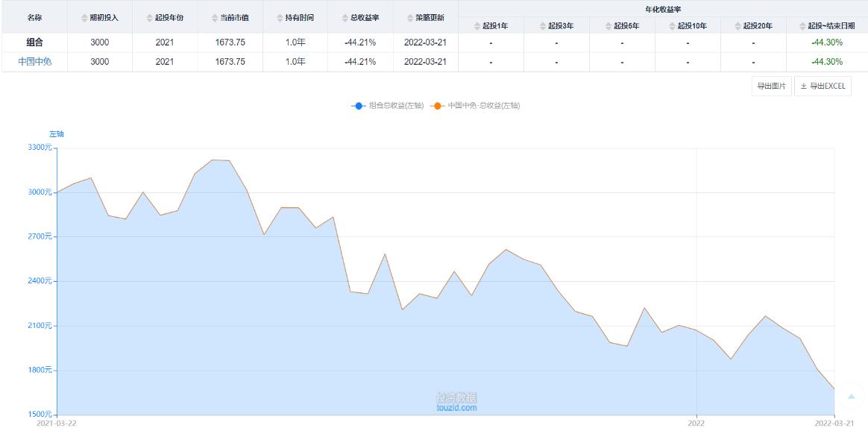Click the 2021-03-22 x-axis start label

click(x=57, y=423)
